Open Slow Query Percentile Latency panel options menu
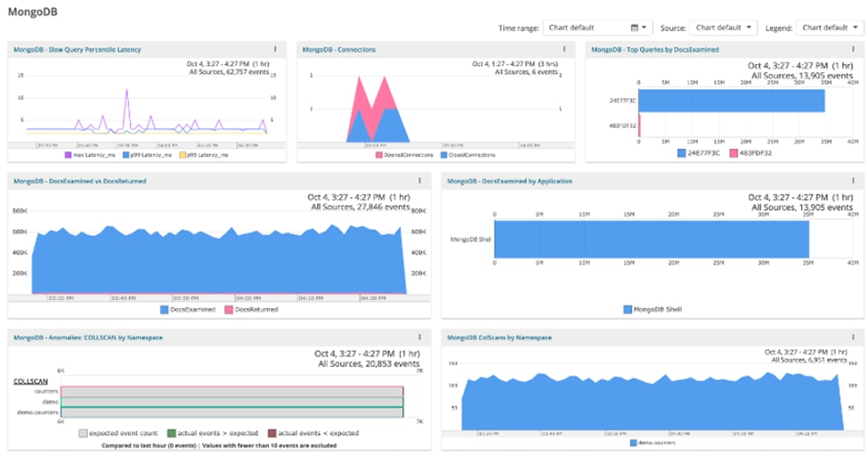Screen dimensions: 868x457 tap(275, 49)
